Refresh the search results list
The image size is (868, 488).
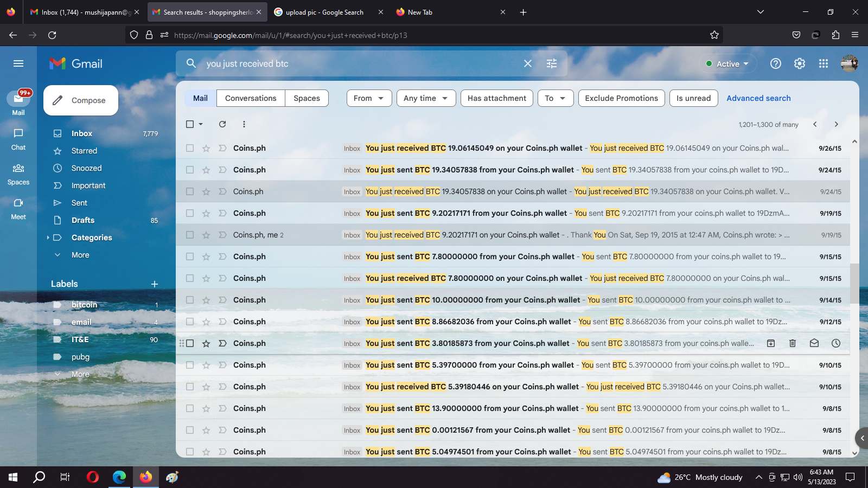[x=222, y=124]
